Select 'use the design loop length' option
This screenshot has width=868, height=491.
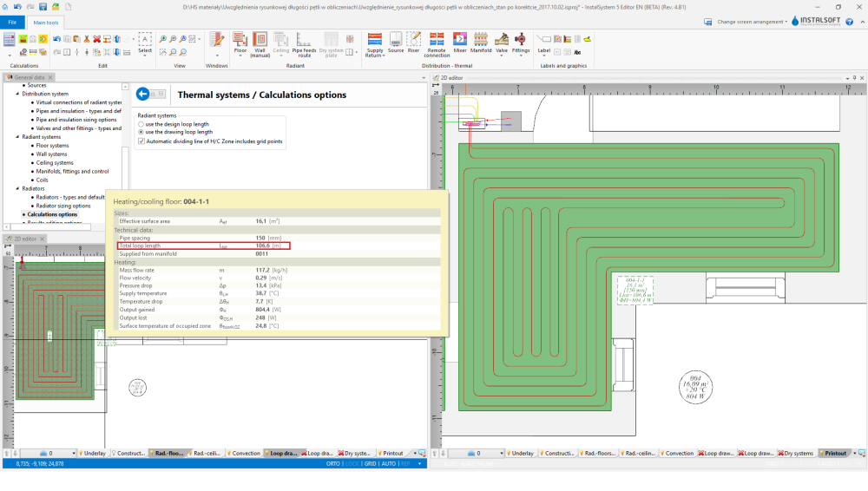pyautogui.click(x=141, y=124)
